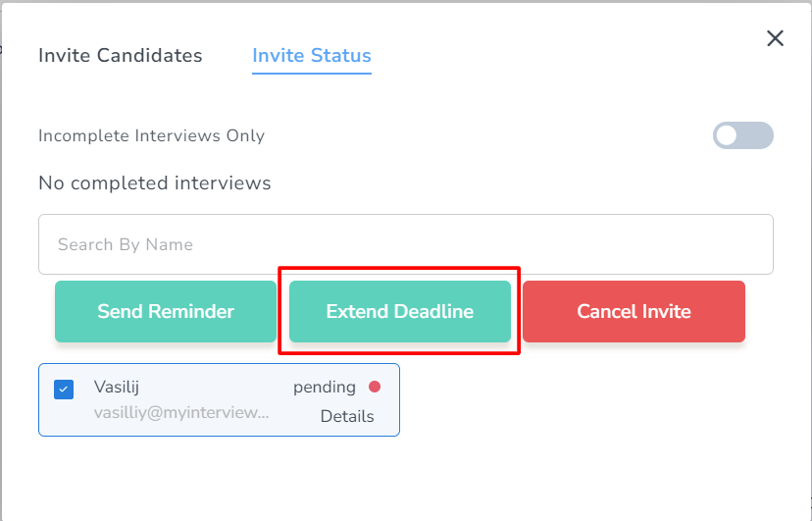This screenshot has width=812, height=521.
Task: Click the Incomplete Interviews Only label
Action: 151,135
